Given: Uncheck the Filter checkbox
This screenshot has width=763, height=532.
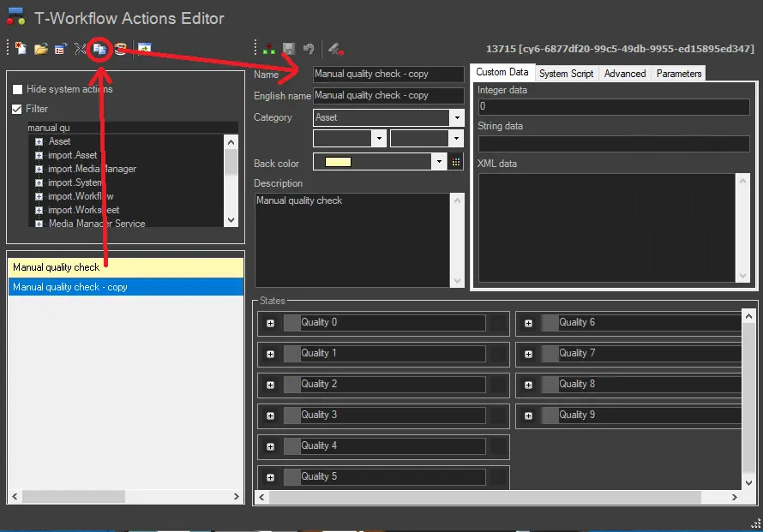Looking at the screenshot, I should pos(17,109).
